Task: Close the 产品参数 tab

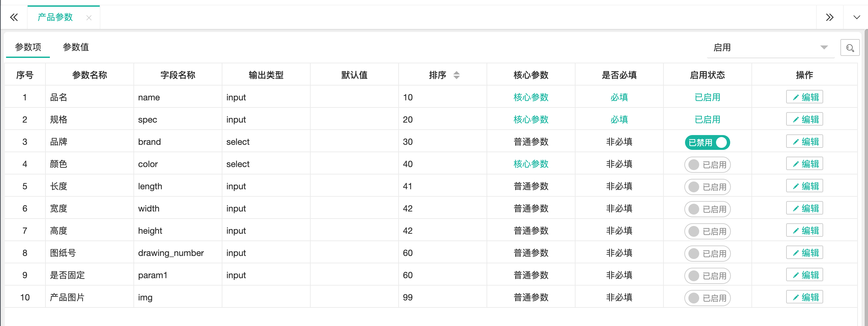Action: (89, 18)
